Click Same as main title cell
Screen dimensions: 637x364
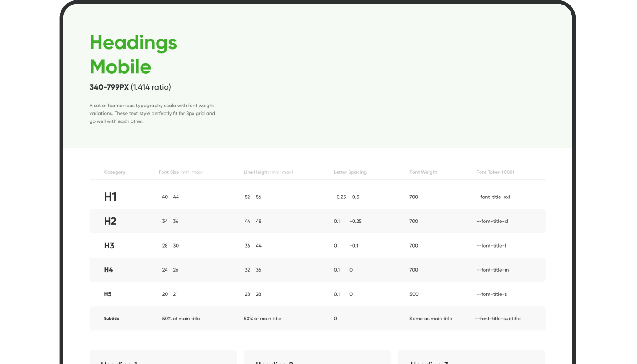pos(430,318)
